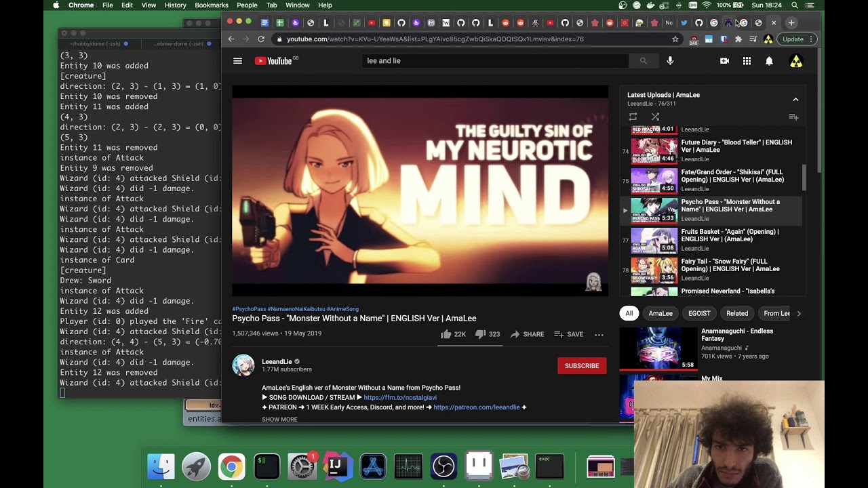Click the Chrome address bar URL
Screen dimensions: 868x488
point(435,39)
